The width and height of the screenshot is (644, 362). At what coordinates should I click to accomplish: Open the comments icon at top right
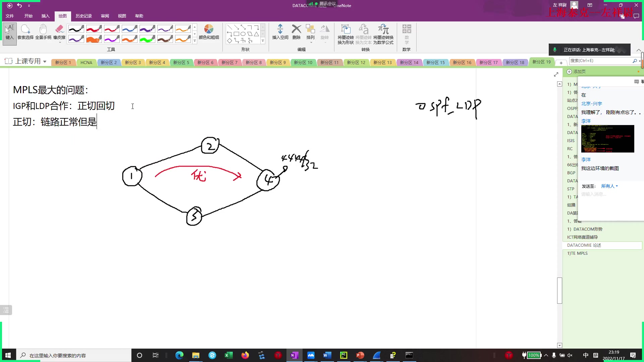(636, 16)
